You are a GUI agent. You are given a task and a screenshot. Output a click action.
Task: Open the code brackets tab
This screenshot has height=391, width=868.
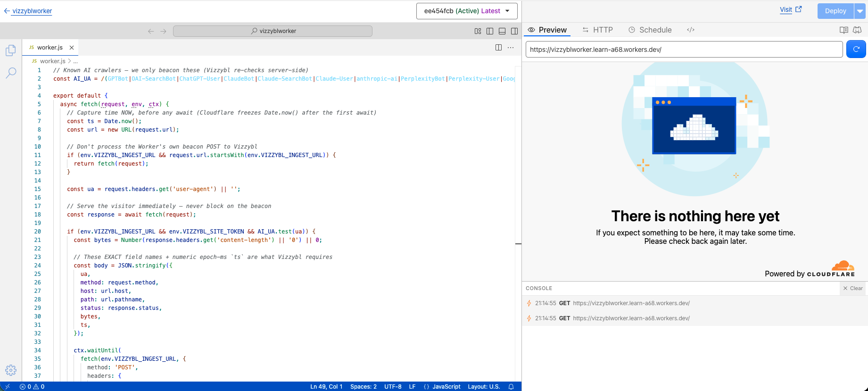click(x=691, y=30)
